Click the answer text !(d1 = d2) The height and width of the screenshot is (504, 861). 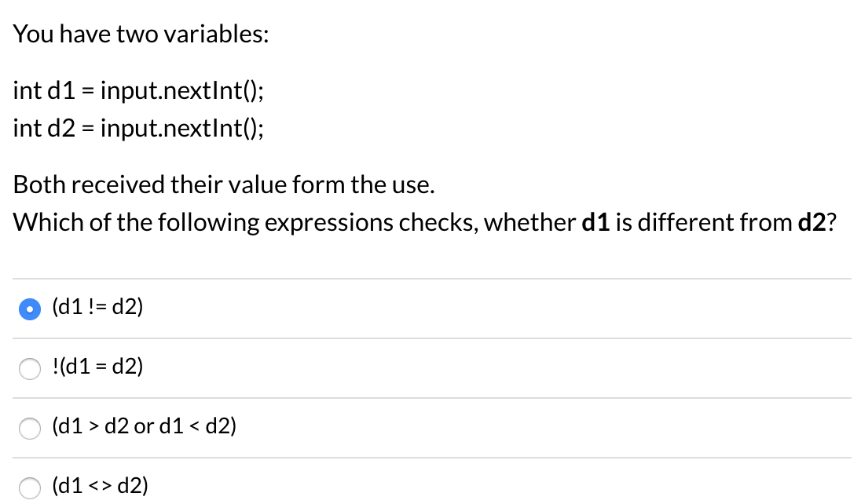pos(97,367)
